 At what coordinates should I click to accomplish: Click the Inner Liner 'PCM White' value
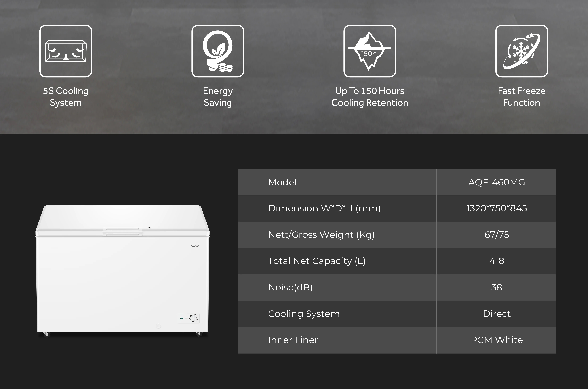point(496,340)
